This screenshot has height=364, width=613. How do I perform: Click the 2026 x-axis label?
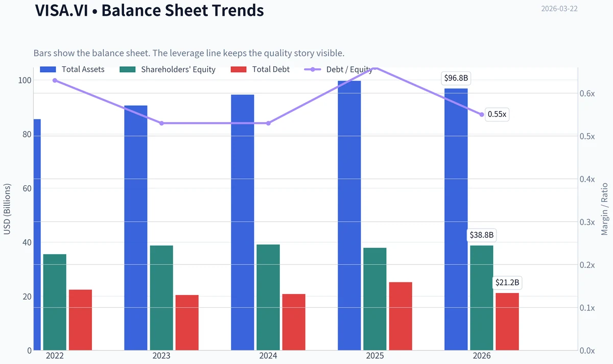point(482,356)
